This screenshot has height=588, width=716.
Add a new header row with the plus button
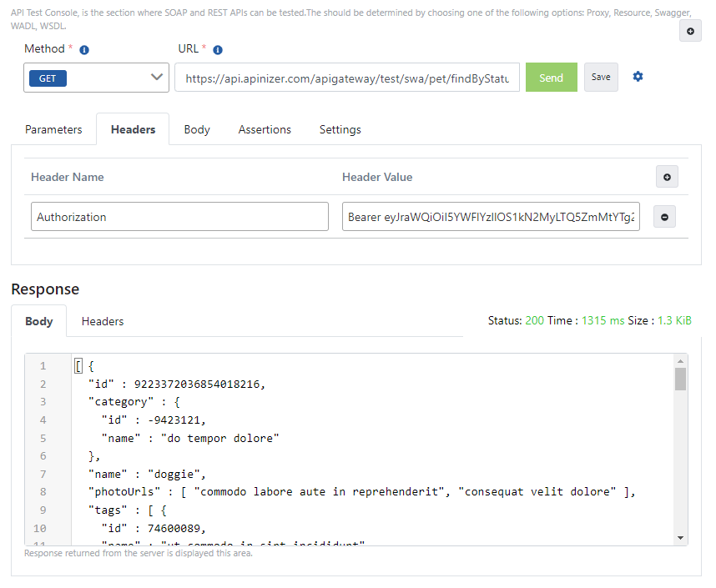(667, 177)
